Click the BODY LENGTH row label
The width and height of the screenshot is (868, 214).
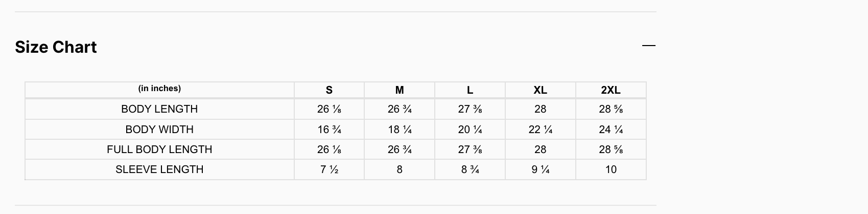point(159,109)
